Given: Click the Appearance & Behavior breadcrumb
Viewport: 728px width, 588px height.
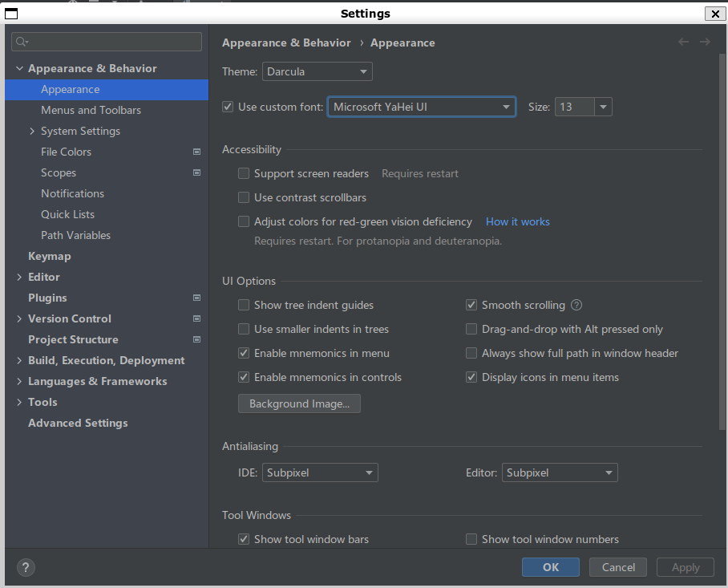Looking at the screenshot, I should click(286, 43).
